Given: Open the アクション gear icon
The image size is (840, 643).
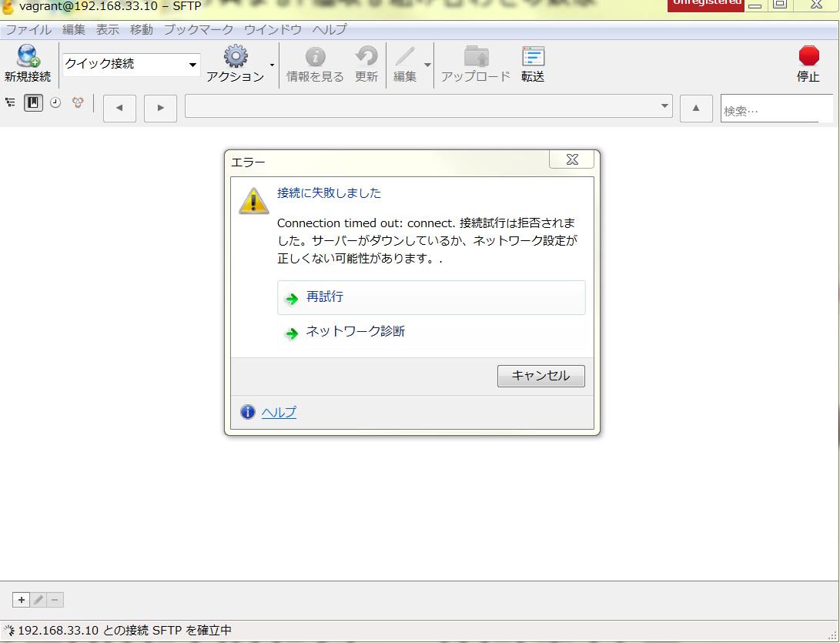Looking at the screenshot, I should click(x=235, y=57).
